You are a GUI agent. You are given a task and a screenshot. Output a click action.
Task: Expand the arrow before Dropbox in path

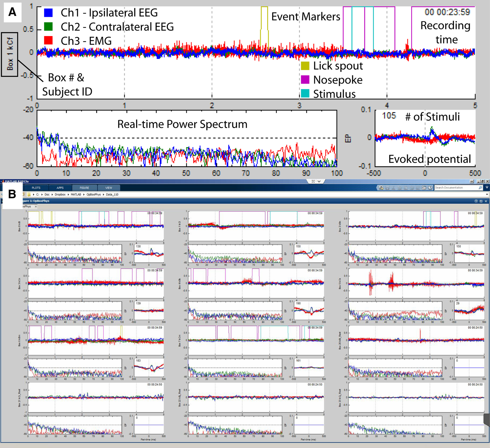pyautogui.click(x=52, y=194)
